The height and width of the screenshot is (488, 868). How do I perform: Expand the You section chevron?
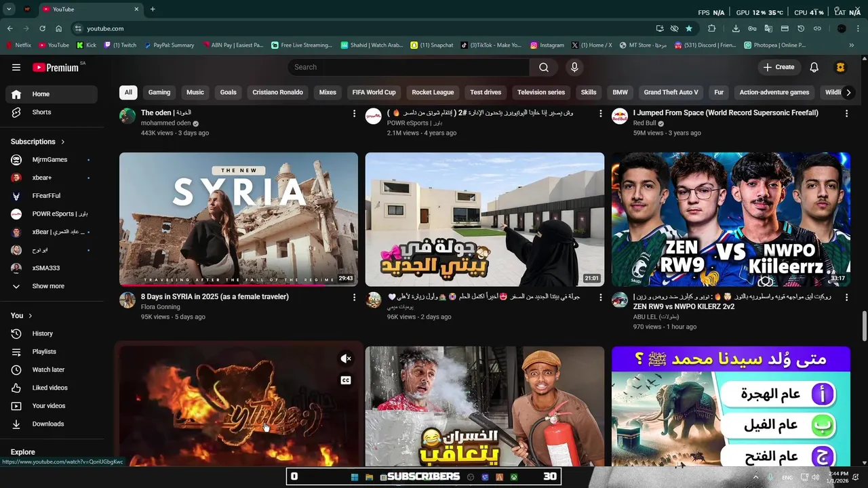tap(30, 316)
